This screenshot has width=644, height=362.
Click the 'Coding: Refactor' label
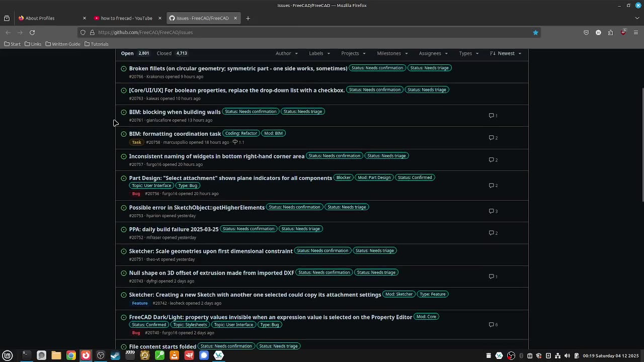tap(241, 133)
